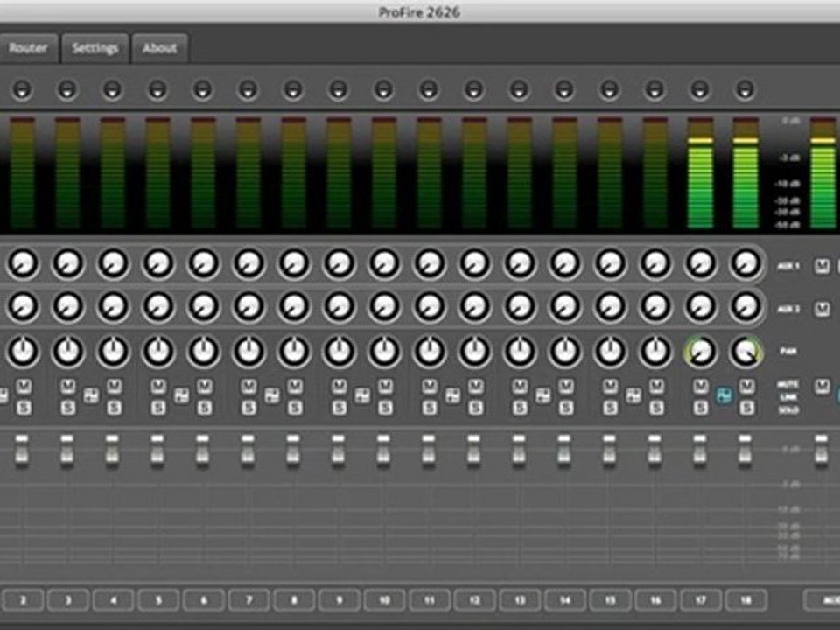This screenshot has height=630, width=840.
Task: Select the channel 14 name button
Action: pos(565,600)
